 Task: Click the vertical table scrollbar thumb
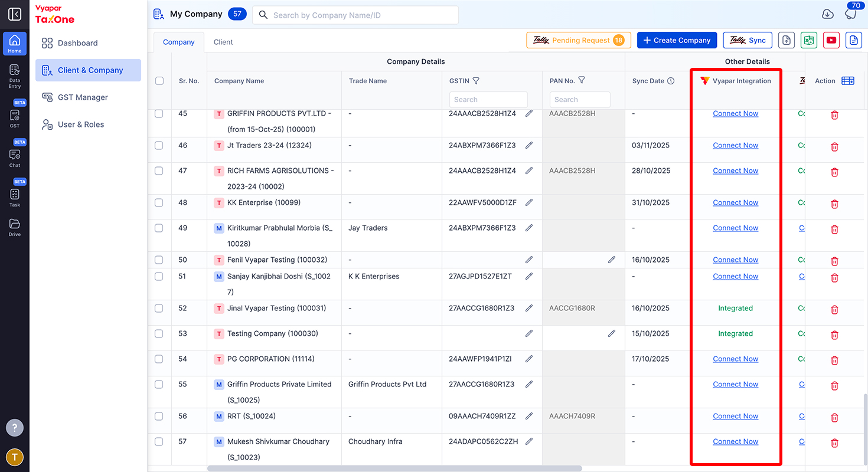(x=865, y=429)
